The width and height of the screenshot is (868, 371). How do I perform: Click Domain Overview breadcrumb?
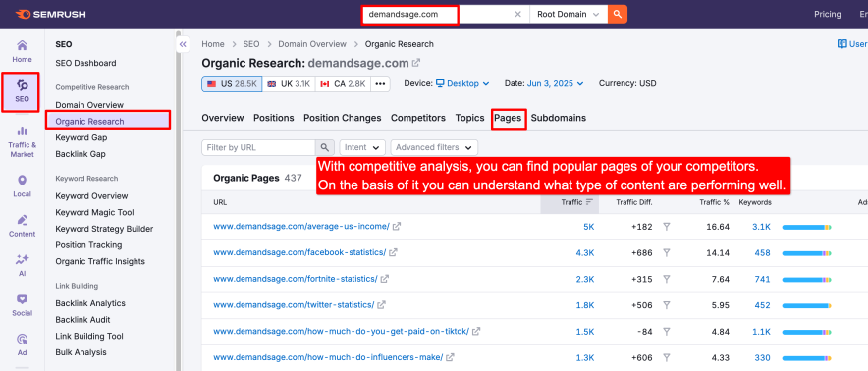click(312, 44)
